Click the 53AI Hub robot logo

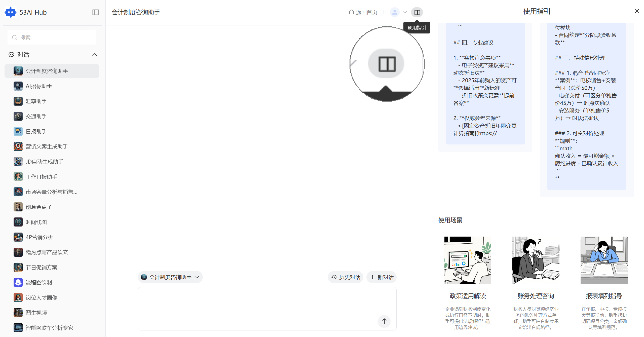tap(11, 12)
